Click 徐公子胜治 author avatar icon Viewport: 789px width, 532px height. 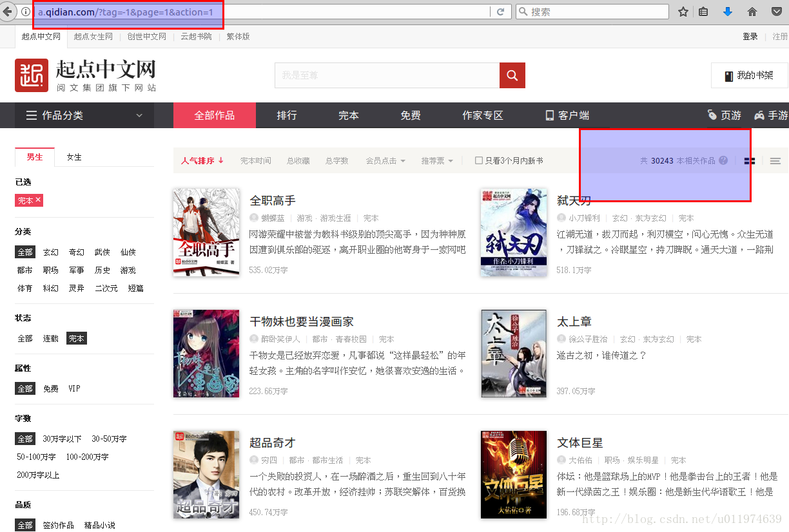pos(561,339)
